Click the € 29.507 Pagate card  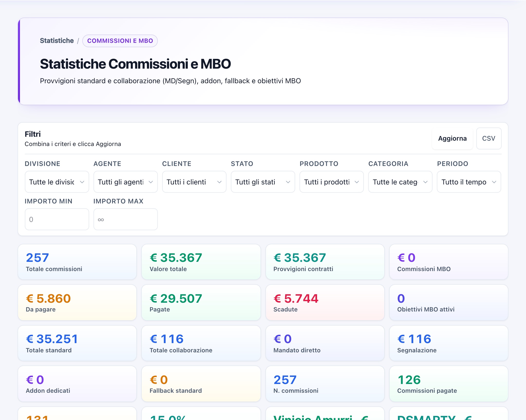pyautogui.click(x=201, y=302)
